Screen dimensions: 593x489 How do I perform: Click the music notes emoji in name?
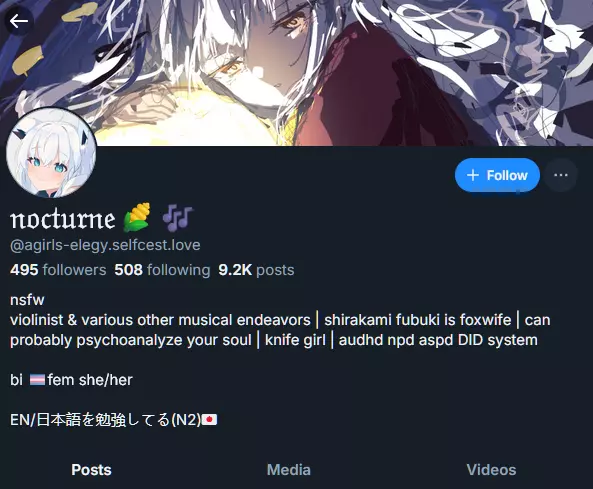(x=178, y=218)
